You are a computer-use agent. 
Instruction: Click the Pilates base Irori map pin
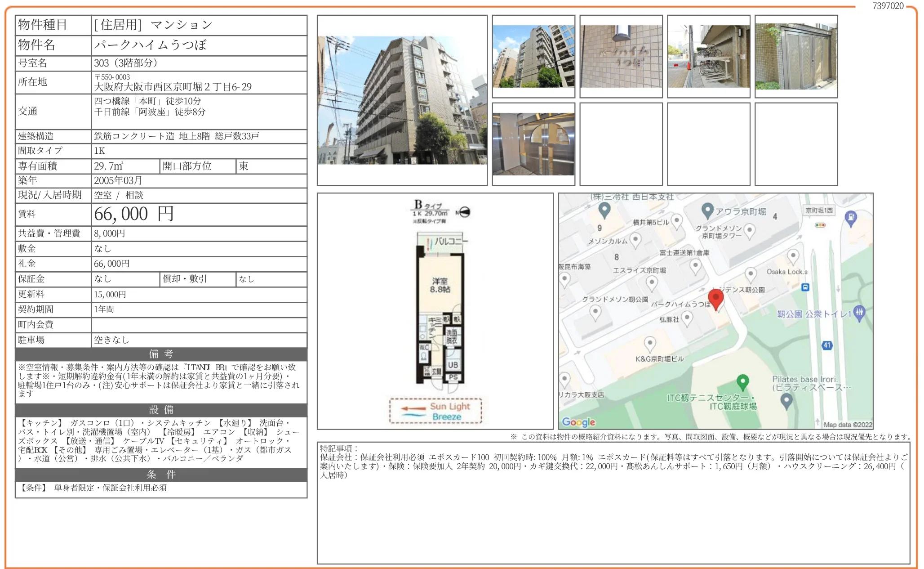(786, 400)
